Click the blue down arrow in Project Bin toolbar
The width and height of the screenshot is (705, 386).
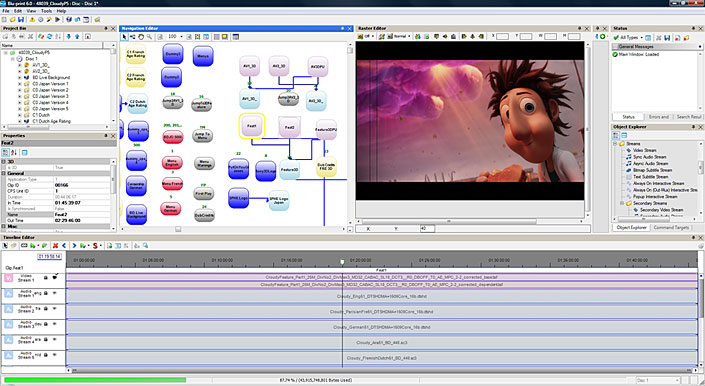(x=69, y=36)
